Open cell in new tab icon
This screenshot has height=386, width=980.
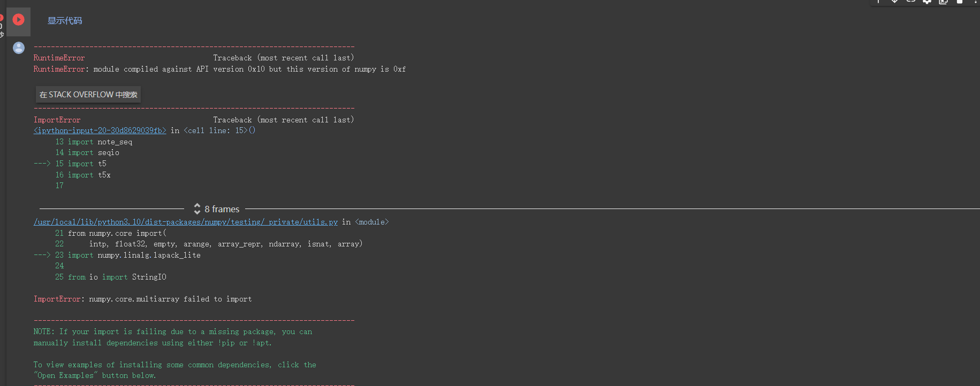pyautogui.click(x=943, y=2)
